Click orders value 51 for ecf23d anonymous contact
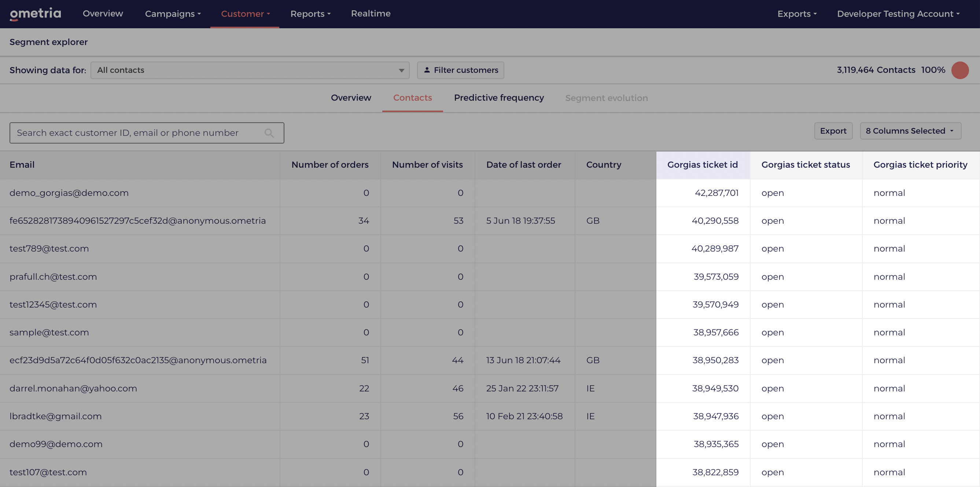This screenshot has height=487, width=980. pos(365,360)
